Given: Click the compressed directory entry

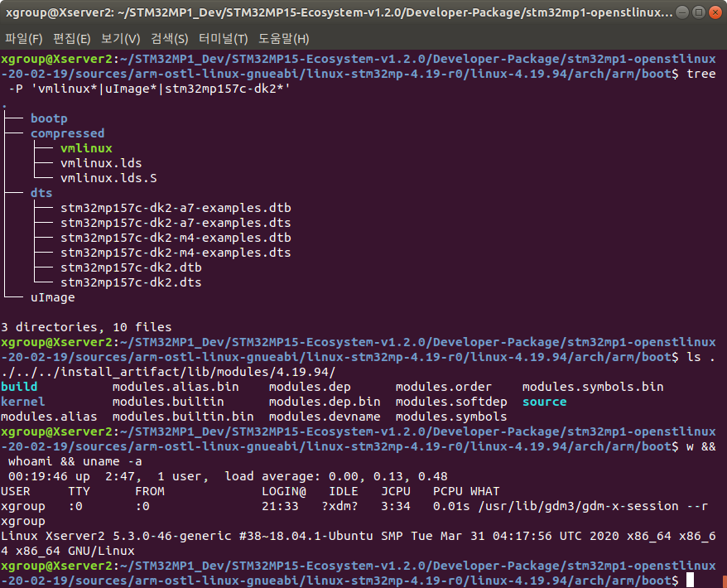Looking at the screenshot, I should pos(68,133).
